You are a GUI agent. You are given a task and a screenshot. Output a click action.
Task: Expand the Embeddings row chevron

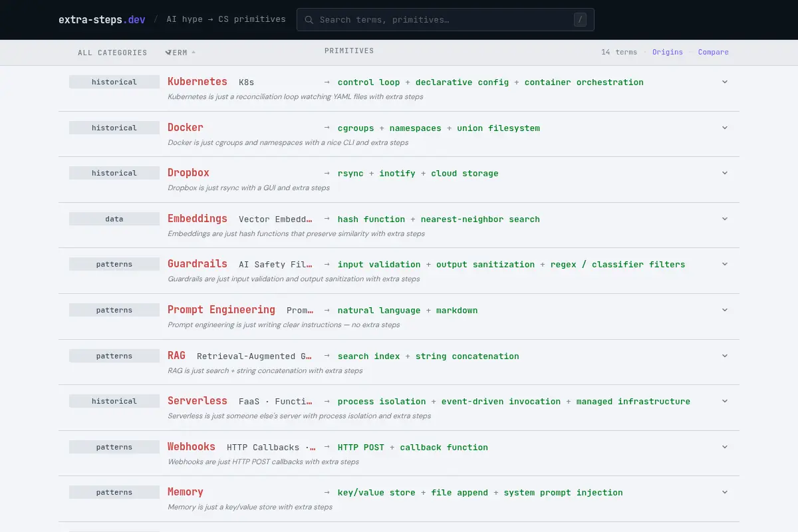pyautogui.click(x=725, y=219)
